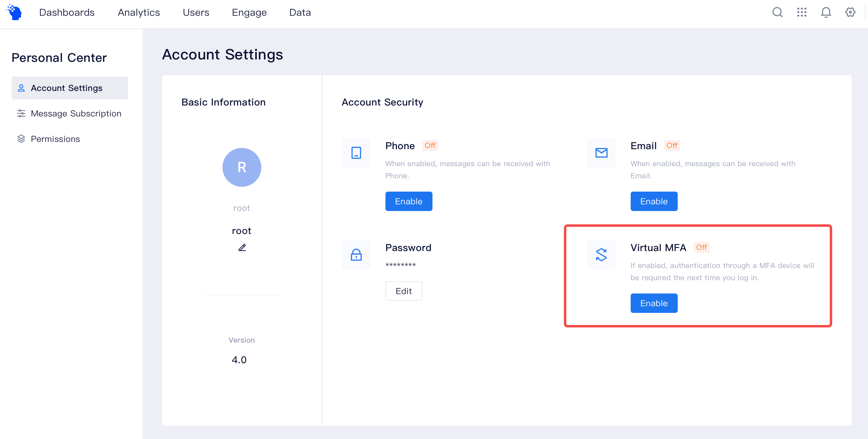Click the Virtual MFA title text
The width and height of the screenshot is (868, 439).
(658, 247)
